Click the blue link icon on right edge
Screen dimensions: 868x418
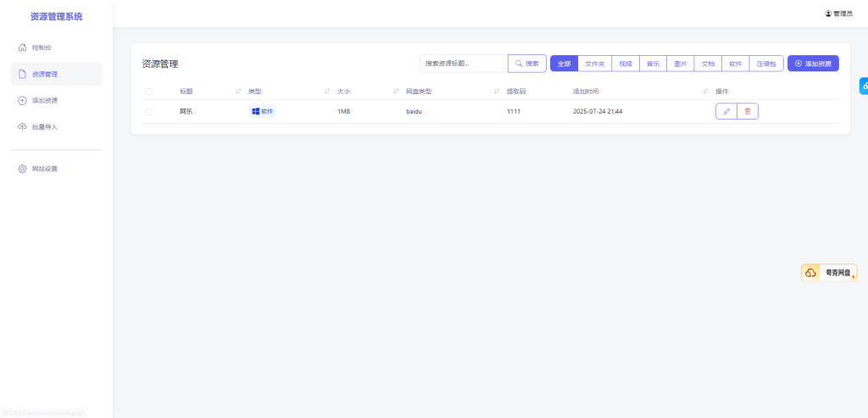pyautogui.click(x=863, y=86)
